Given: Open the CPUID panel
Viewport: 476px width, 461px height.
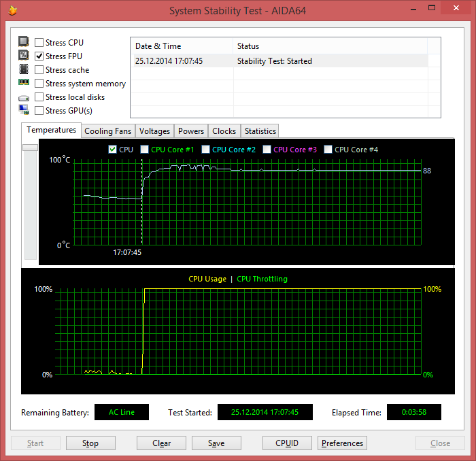Looking at the screenshot, I should (x=287, y=443).
